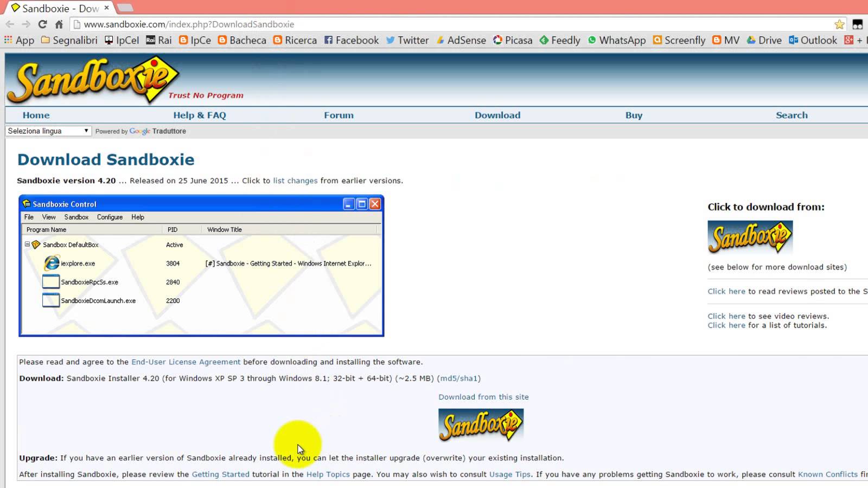Open a new browser tab
Viewport: 868px width, 488px height.
coord(125,8)
